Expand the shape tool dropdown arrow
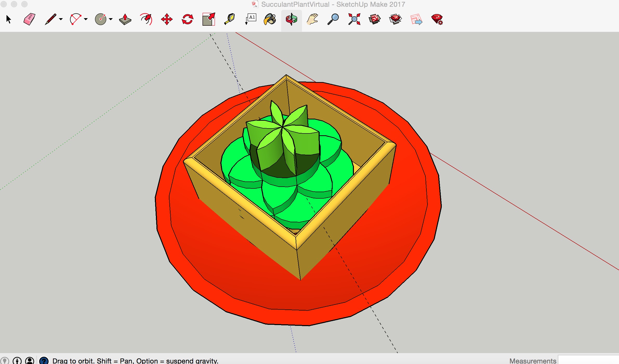Image resolution: width=619 pixels, height=364 pixels. 111,19
